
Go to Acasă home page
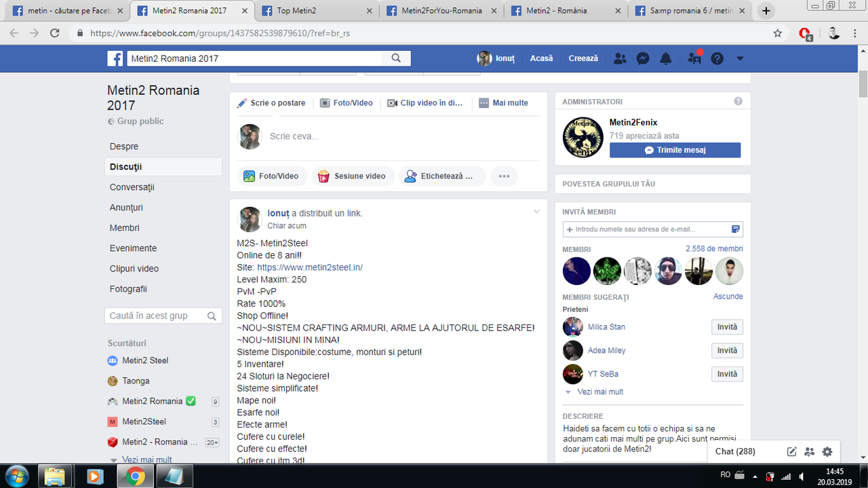coord(541,58)
